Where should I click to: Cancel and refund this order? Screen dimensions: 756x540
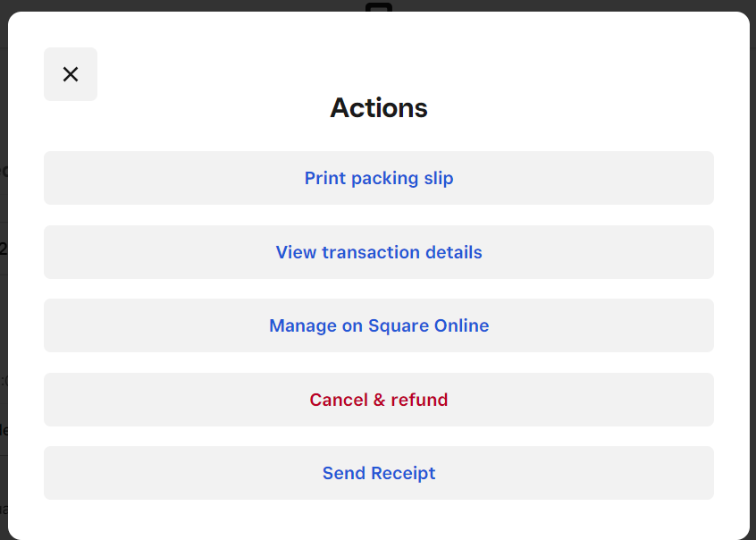(x=379, y=400)
